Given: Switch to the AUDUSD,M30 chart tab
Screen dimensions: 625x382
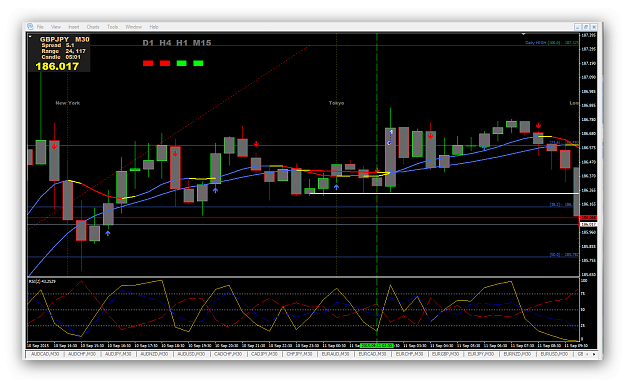Looking at the screenshot, I should point(191,354).
